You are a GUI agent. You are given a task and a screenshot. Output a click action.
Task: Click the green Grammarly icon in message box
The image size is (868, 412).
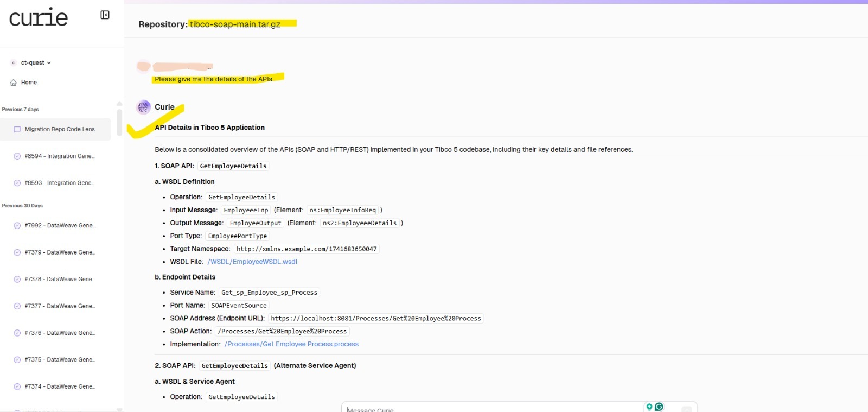[659, 407]
